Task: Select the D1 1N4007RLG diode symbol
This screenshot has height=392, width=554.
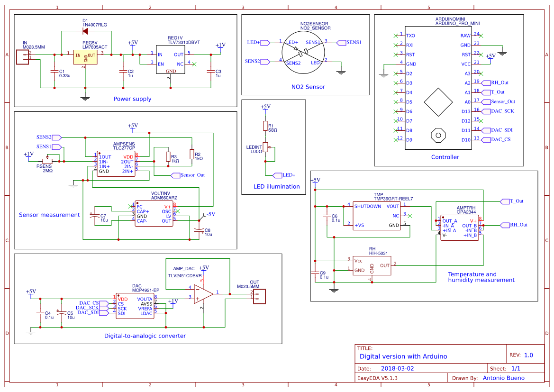Action: pyautogui.click(x=85, y=31)
